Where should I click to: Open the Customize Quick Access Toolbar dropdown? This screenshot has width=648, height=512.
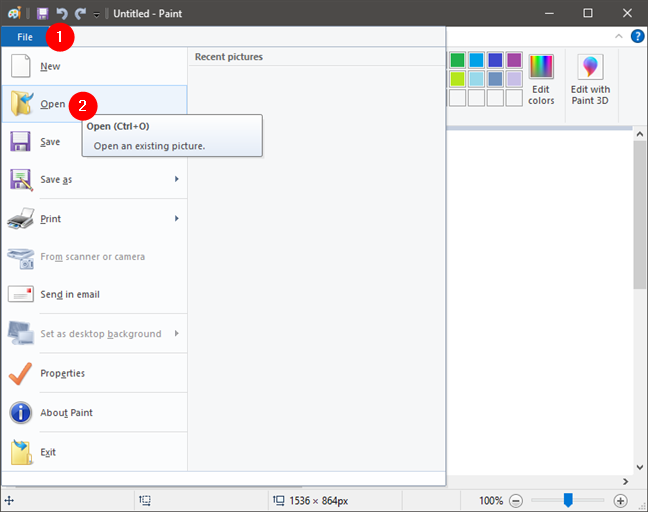point(96,15)
